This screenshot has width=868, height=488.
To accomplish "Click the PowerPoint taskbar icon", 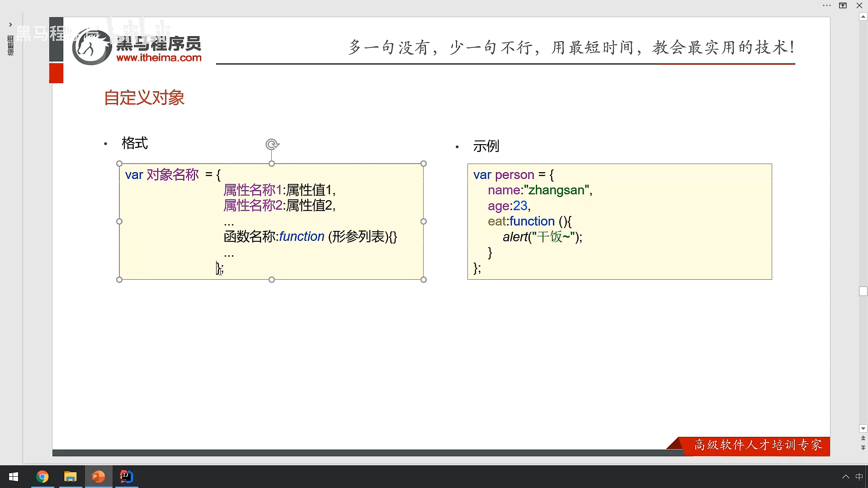I will [x=99, y=477].
